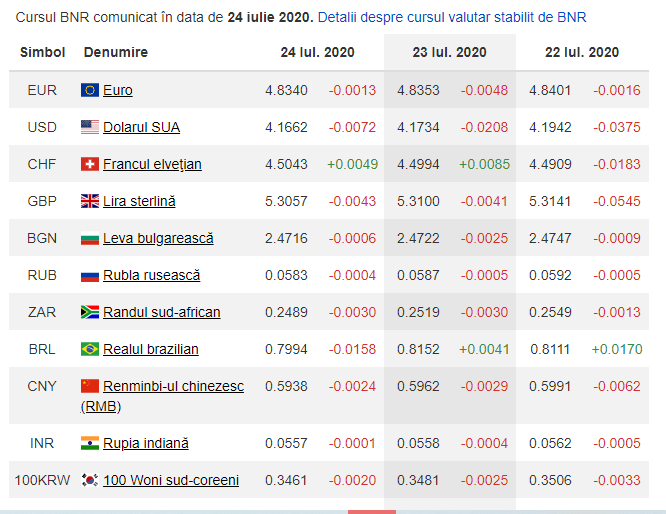Open the 100 Woni sud-coreeni link

pos(171,480)
